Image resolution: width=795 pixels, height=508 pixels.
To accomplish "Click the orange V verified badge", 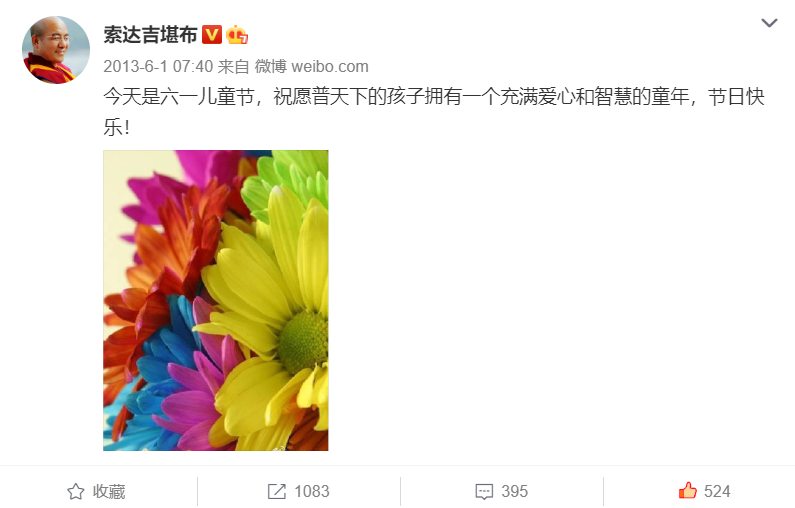I will 212,34.
